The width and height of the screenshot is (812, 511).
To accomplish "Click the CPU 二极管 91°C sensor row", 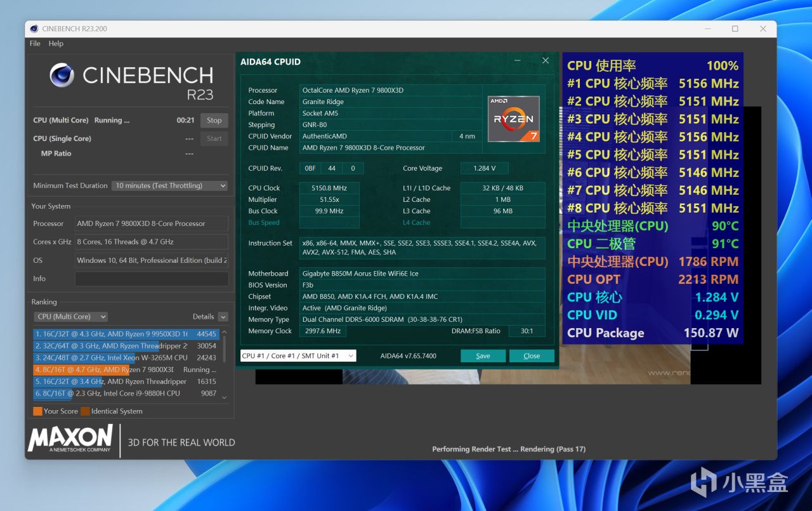I will (x=653, y=244).
